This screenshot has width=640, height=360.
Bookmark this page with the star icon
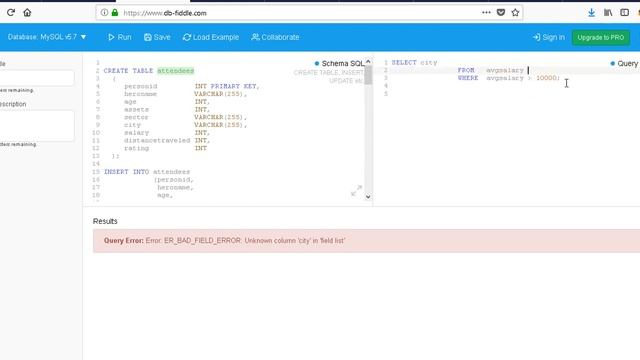point(515,13)
